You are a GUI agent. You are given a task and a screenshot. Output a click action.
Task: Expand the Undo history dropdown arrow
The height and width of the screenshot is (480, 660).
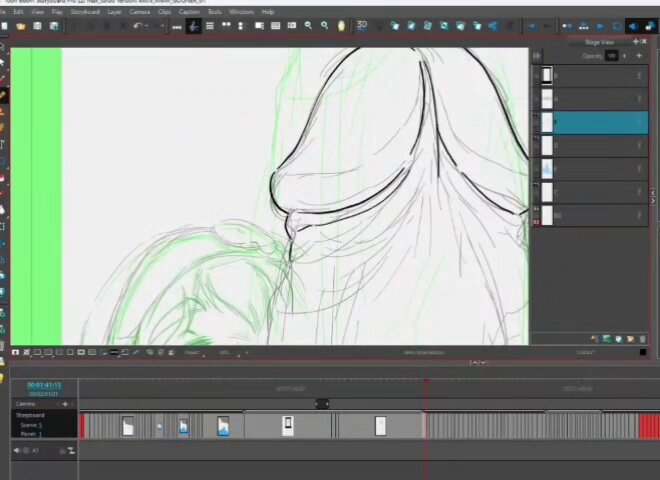(x=147, y=26)
